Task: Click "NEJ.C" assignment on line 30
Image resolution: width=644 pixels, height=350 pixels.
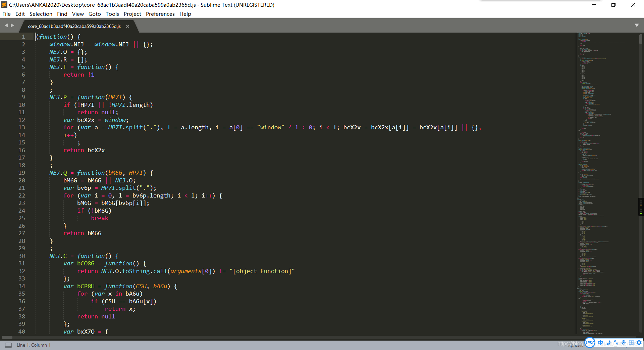Action: pos(58,256)
